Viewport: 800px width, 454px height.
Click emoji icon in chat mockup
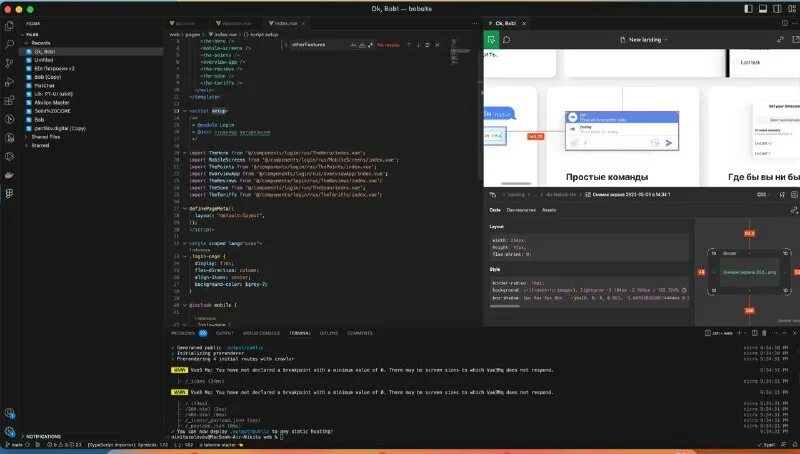point(655,143)
